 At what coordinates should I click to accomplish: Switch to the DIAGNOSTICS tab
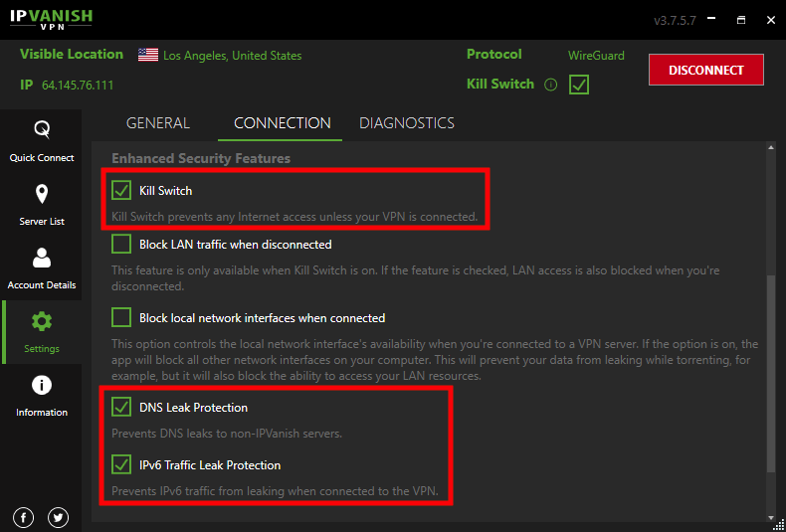407,123
